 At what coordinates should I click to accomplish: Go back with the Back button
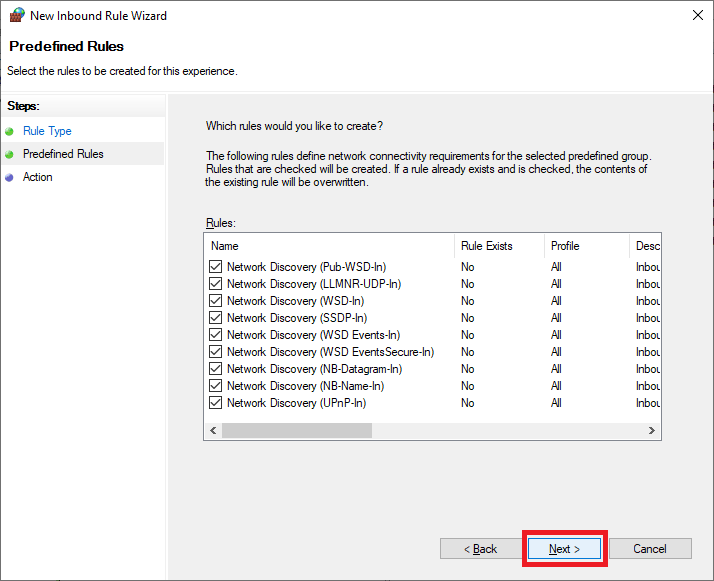pyautogui.click(x=481, y=549)
